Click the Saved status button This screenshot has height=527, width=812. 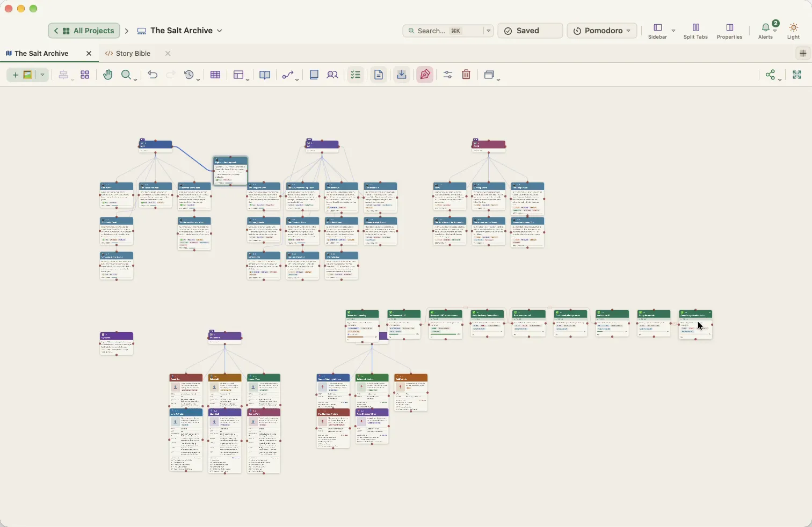[x=530, y=31]
